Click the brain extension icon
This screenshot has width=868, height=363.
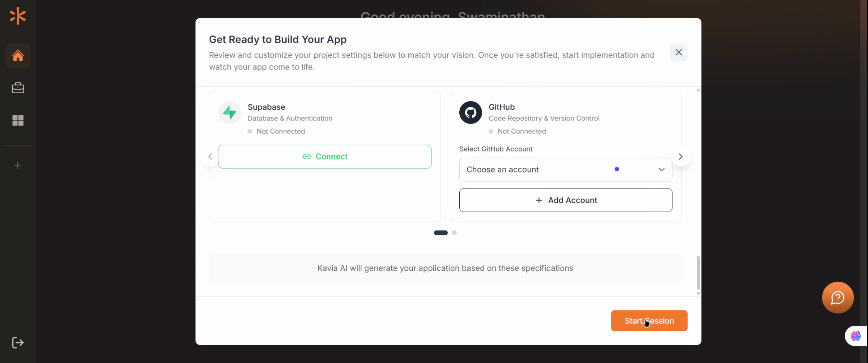pyautogui.click(x=856, y=336)
